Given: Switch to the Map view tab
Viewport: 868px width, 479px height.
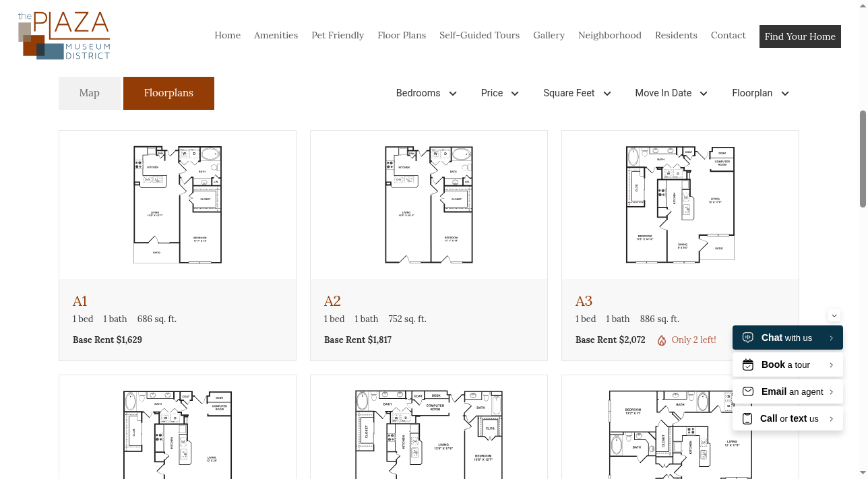Looking at the screenshot, I should [90, 93].
